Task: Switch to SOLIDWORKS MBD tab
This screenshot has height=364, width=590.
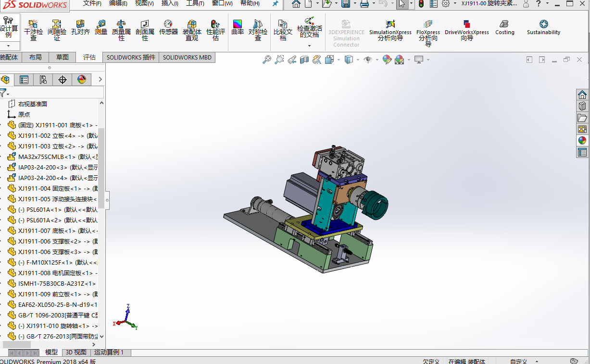Action: [187, 57]
